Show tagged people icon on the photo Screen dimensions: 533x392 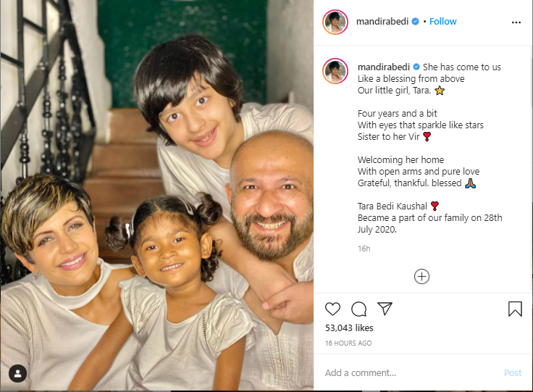click(17, 373)
